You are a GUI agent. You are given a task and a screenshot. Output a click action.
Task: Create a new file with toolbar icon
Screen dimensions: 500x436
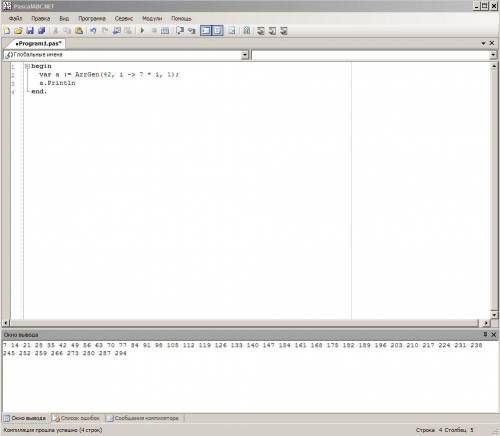7,31
